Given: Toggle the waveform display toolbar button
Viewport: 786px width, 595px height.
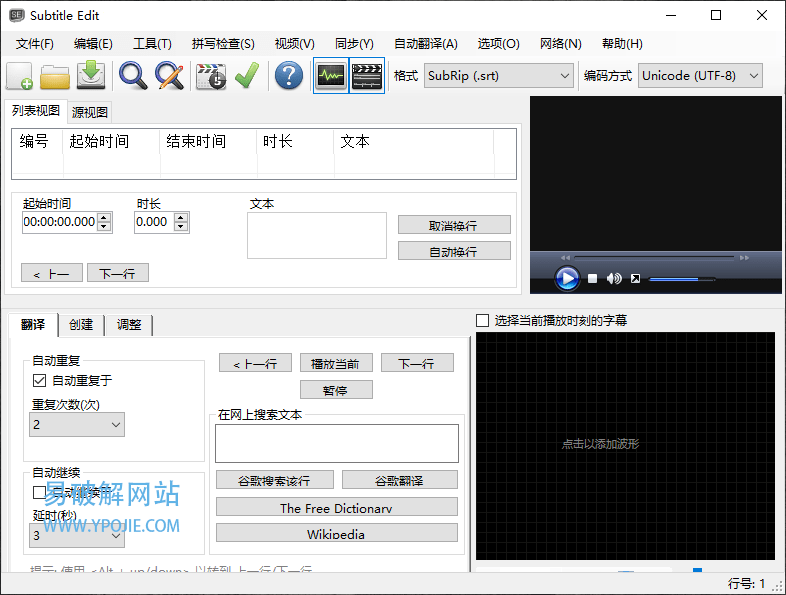Looking at the screenshot, I should [331, 76].
